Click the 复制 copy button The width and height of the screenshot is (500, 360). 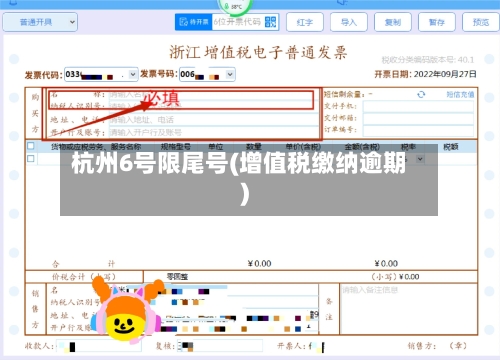(393, 22)
